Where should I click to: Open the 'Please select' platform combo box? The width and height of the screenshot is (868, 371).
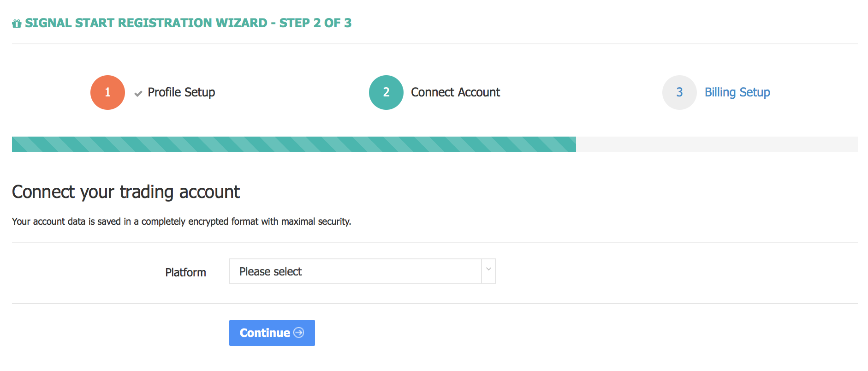click(355, 271)
